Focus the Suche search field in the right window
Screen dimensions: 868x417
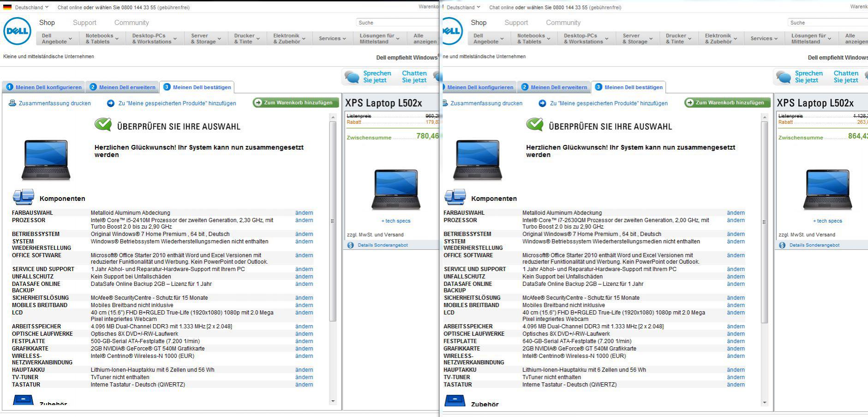827,23
